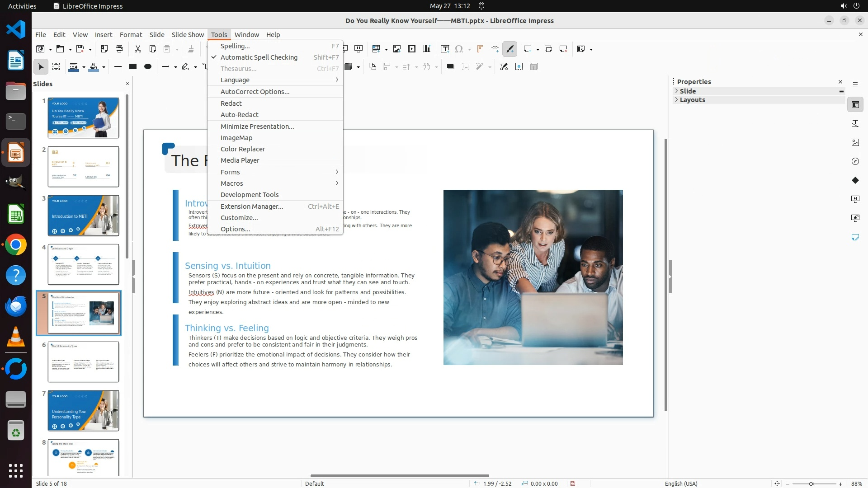Select slide 7 thumbnail in Slides panel
868x488 pixels.
[x=83, y=410]
